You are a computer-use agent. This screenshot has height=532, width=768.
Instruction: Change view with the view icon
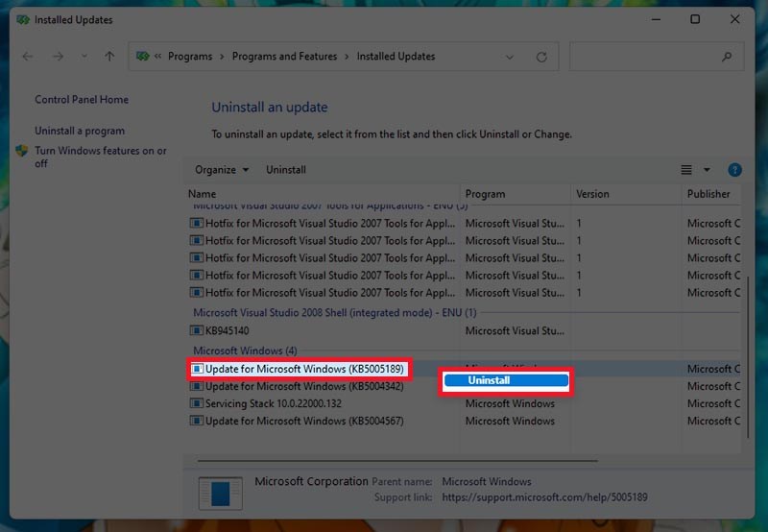(686, 170)
